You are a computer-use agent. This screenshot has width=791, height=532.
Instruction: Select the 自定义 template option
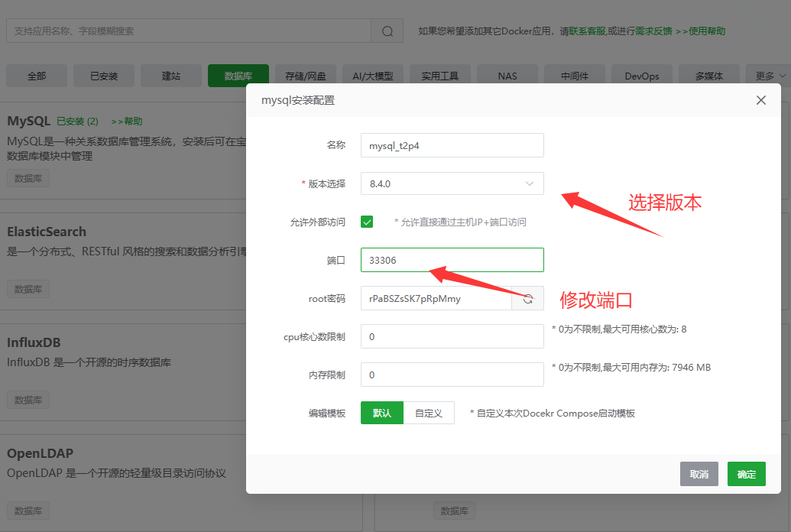429,413
